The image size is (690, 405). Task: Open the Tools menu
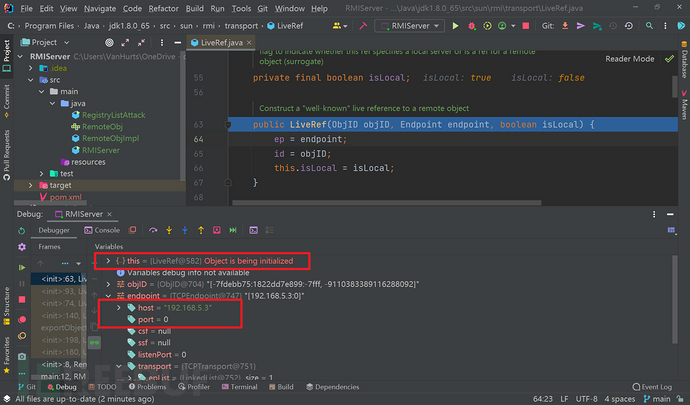point(241,8)
